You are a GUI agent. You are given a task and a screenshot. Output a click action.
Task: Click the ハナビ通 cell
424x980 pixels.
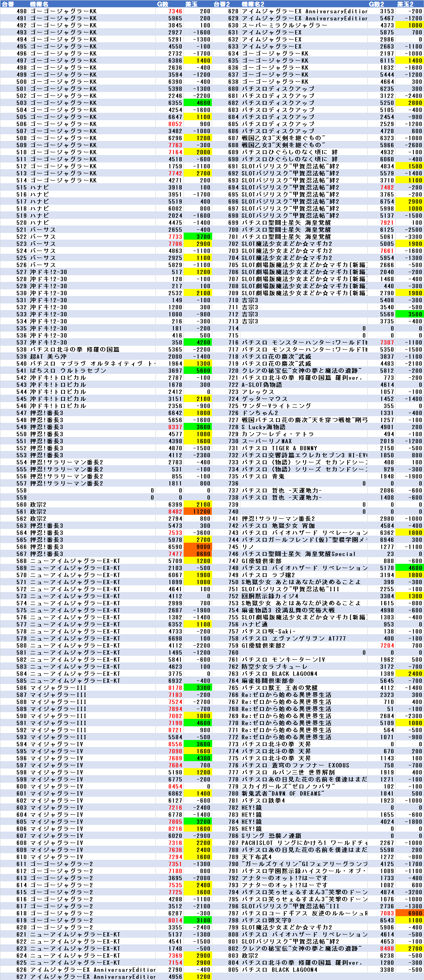pyautogui.click(x=303, y=624)
